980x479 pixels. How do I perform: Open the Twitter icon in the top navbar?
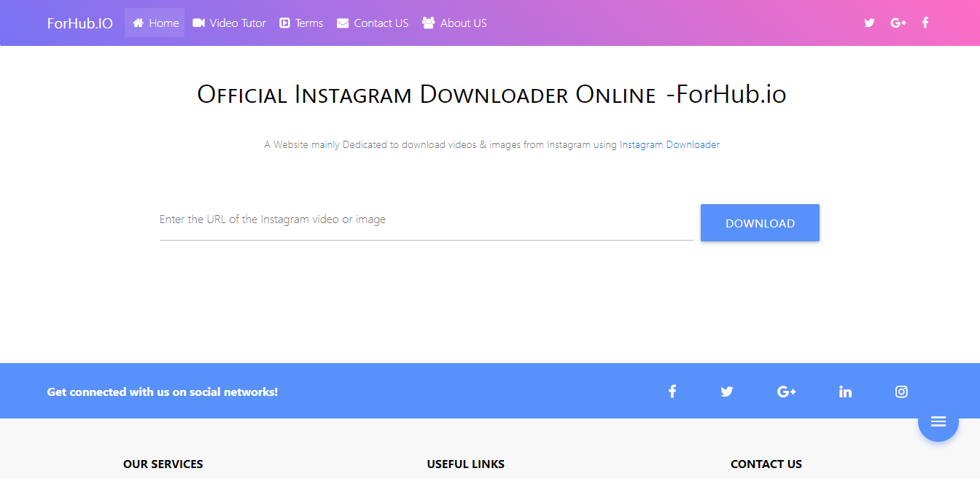(869, 23)
